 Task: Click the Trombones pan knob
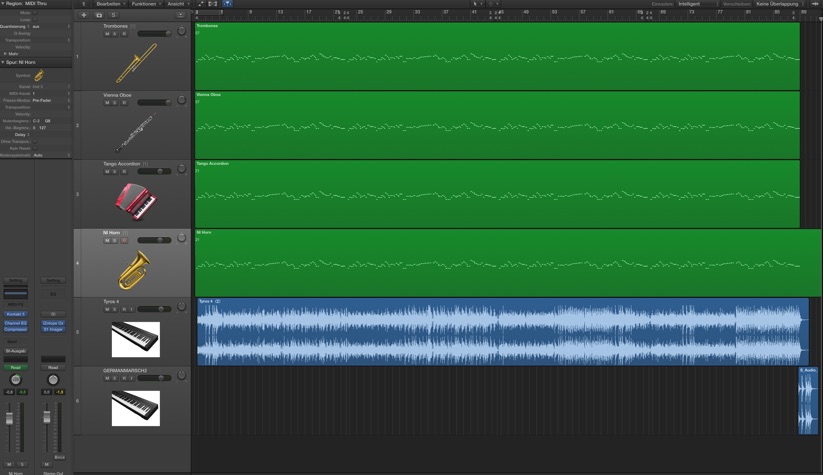[181, 32]
